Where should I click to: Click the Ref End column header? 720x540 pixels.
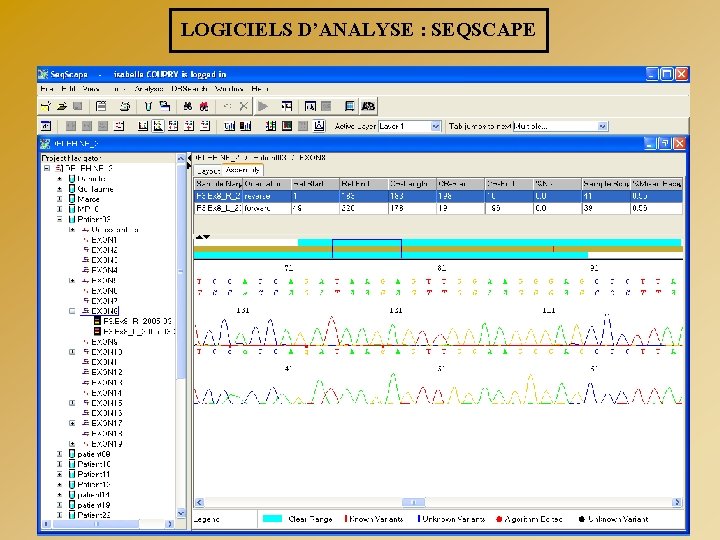click(363, 184)
